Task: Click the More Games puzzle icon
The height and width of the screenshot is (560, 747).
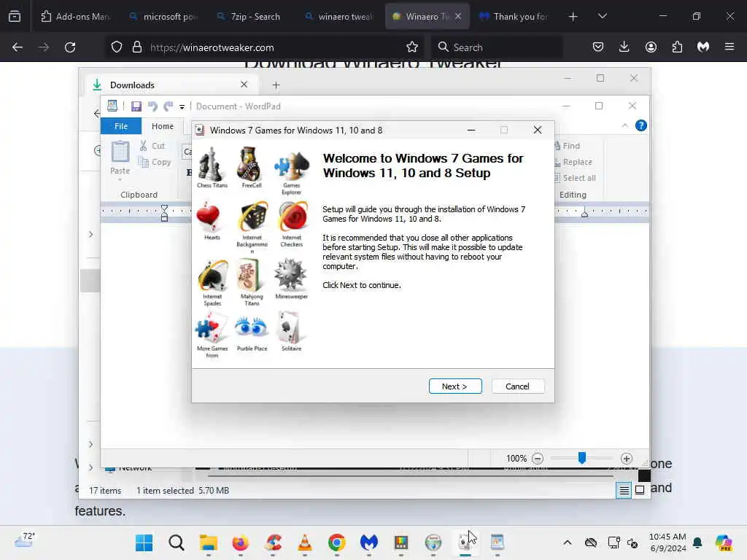Action: pyautogui.click(x=211, y=327)
